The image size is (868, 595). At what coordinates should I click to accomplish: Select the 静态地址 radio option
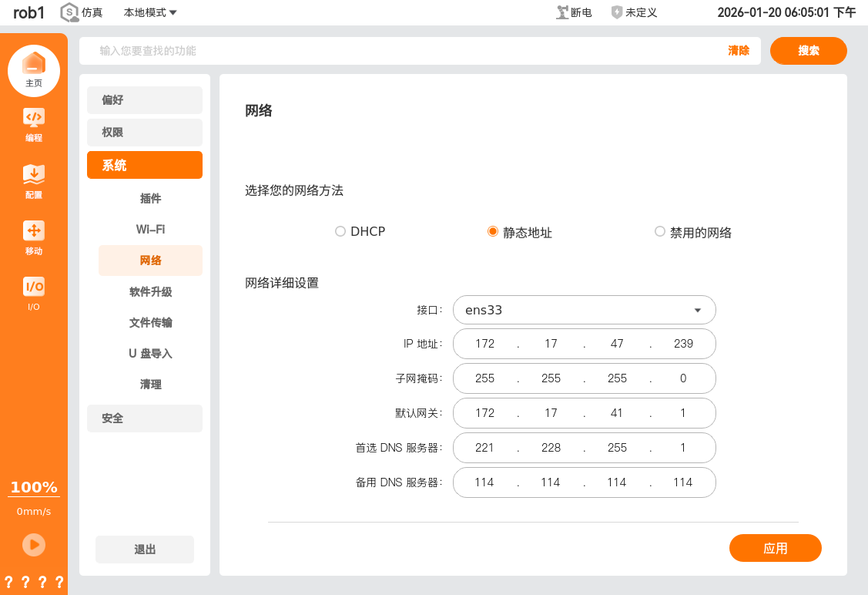(x=493, y=232)
